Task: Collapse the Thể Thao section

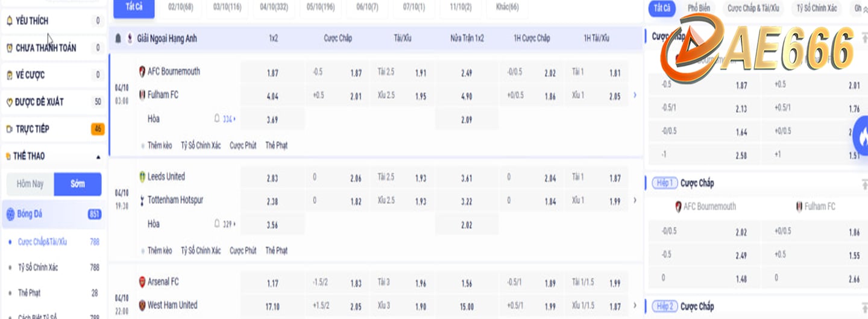Action: tap(98, 157)
